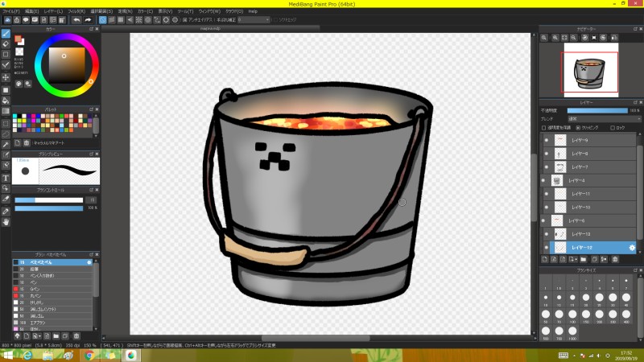Viewport: 644px width, 362px height.
Task: Delete brush via trash icon in Brush panel
Action: pyautogui.click(x=76, y=336)
